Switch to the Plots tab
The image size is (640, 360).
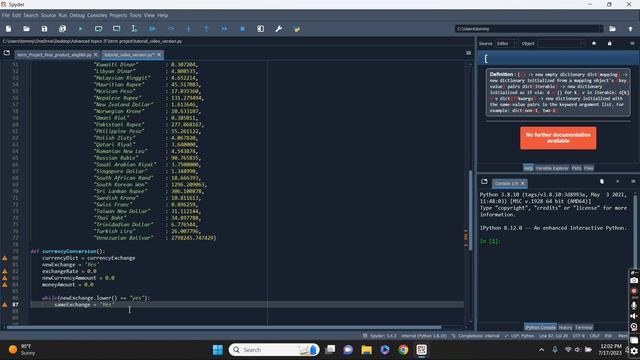[x=576, y=168]
